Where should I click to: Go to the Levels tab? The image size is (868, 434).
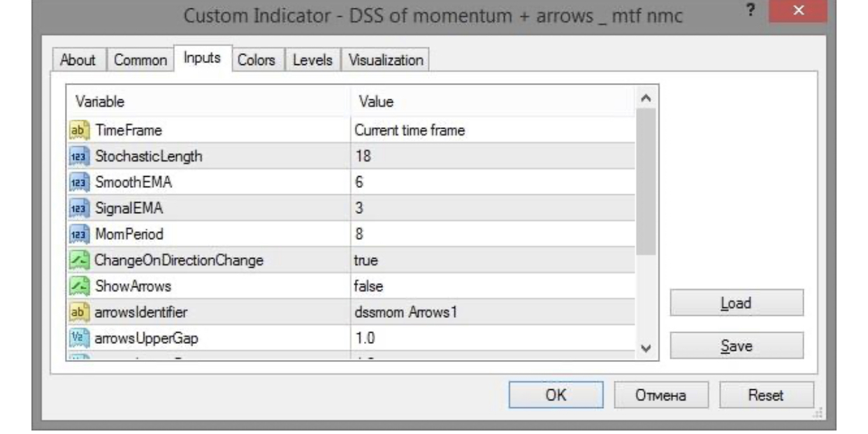pos(313,60)
